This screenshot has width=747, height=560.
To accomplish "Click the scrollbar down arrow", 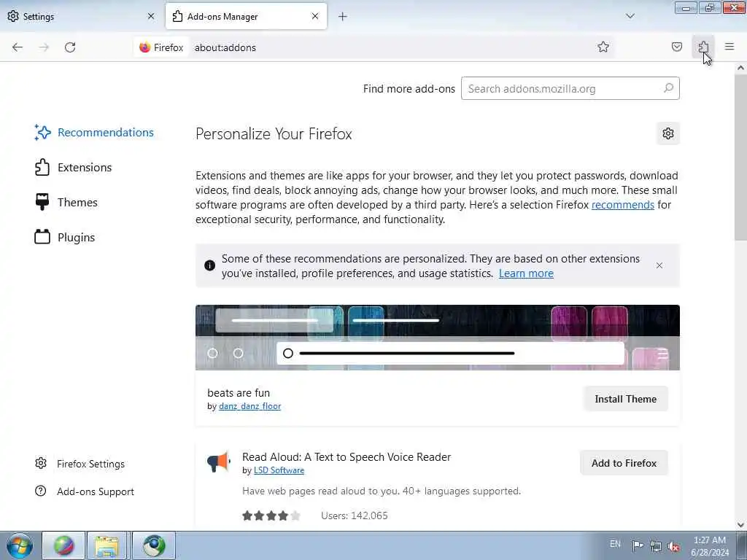I will [x=740, y=525].
